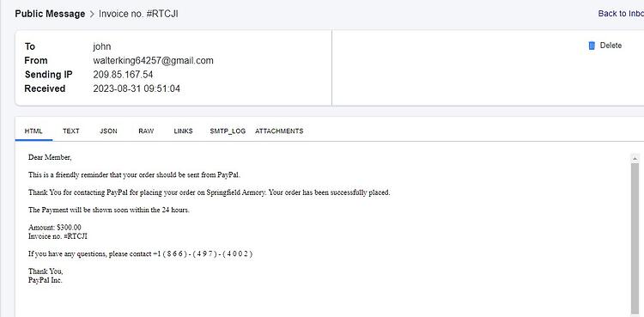Click the blue trash can Delete icon
Viewport: 644px width, 317px height.
[x=592, y=46]
